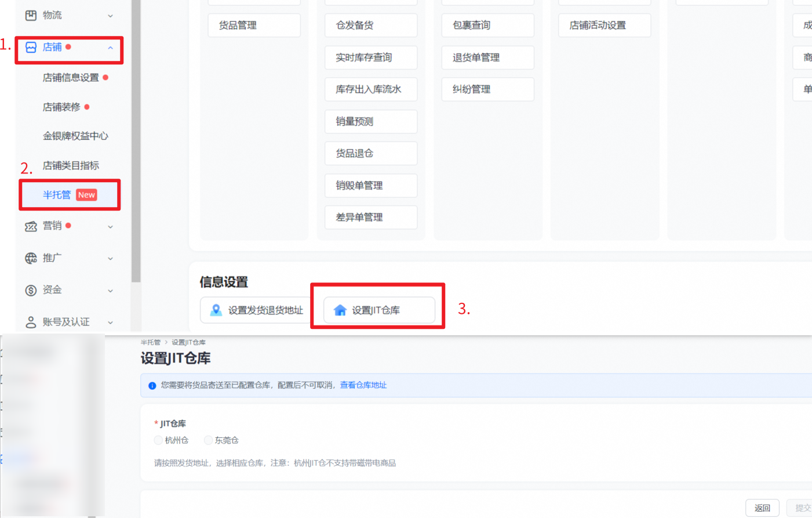This screenshot has width=812, height=518.
Task: Click the 店铺 store icon in sidebar
Action: point(31,47)
